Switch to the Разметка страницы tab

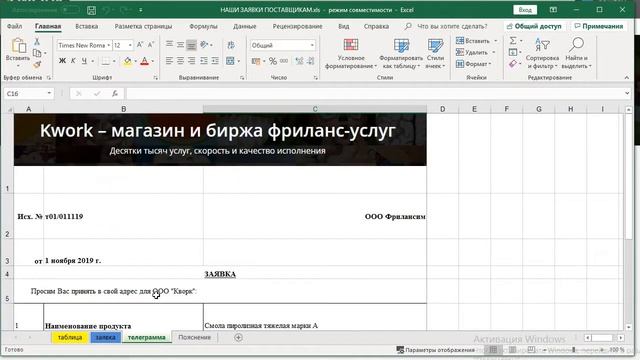click(x=143, y=26)
